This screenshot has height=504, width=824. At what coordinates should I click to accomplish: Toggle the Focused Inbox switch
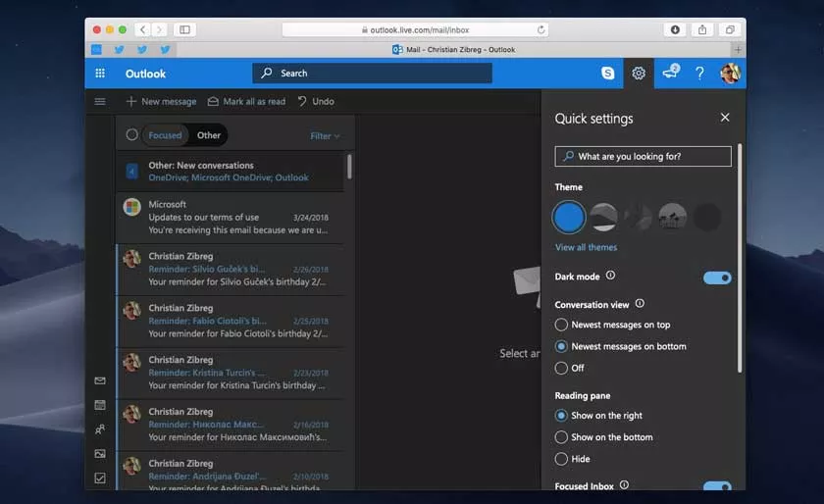tap(717, 485)
